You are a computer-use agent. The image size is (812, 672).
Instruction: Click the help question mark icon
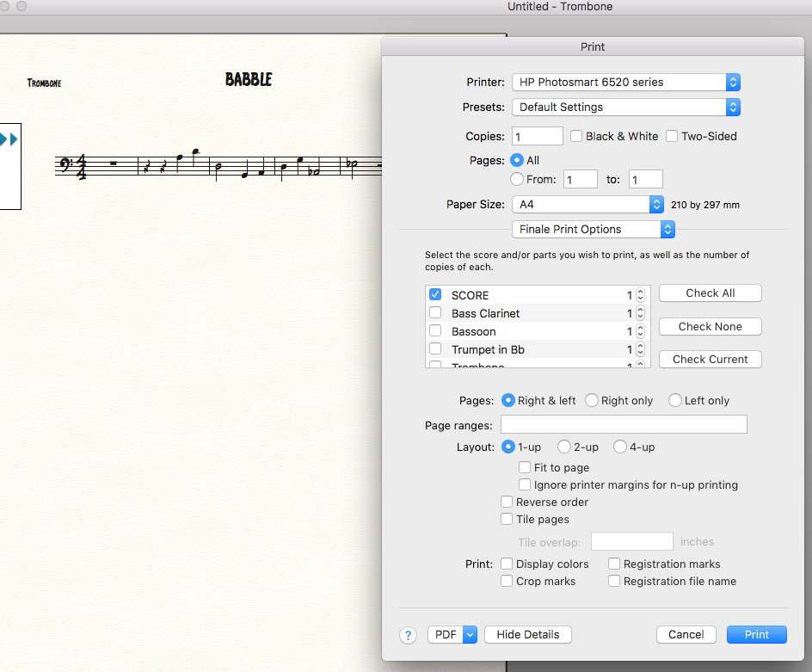(408, 635)
